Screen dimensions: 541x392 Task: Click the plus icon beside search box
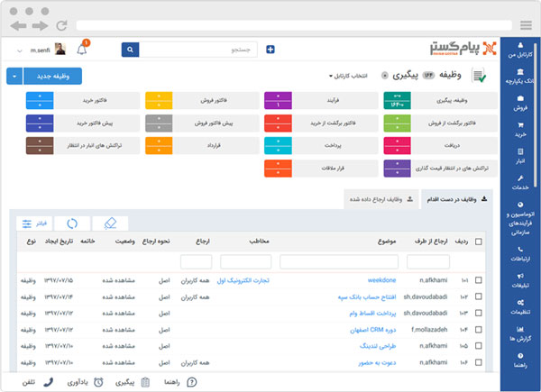click(x=270, y=49)
